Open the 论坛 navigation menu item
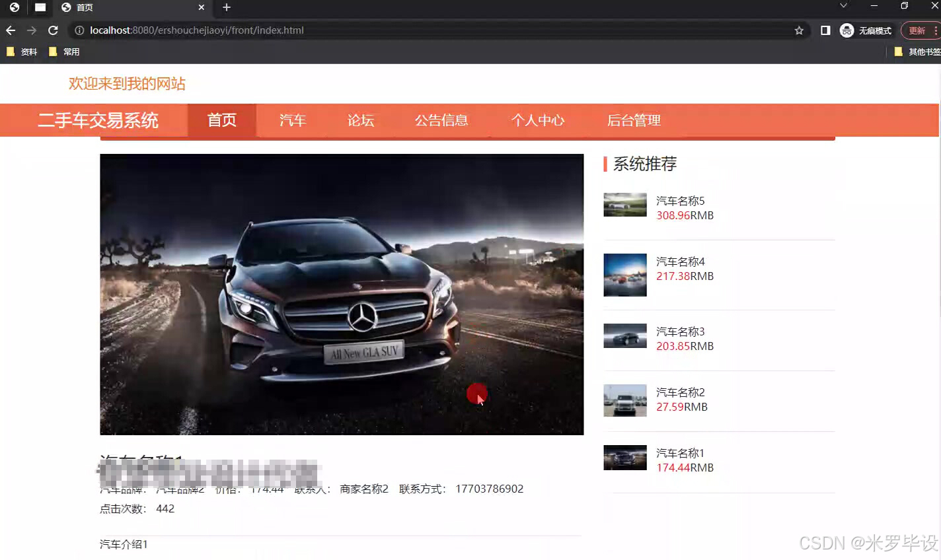The height and width of the screenshot is (560, 941). coord(361,120)
